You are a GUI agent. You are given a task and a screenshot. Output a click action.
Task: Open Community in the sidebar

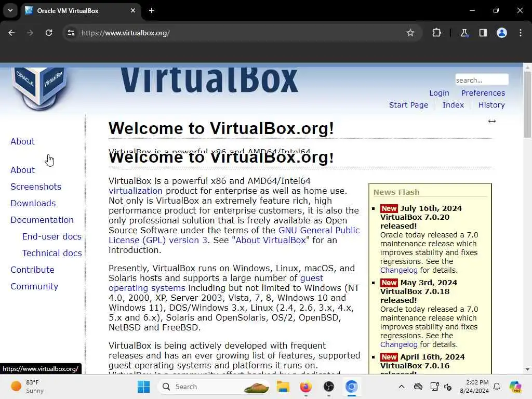(34, 286)
